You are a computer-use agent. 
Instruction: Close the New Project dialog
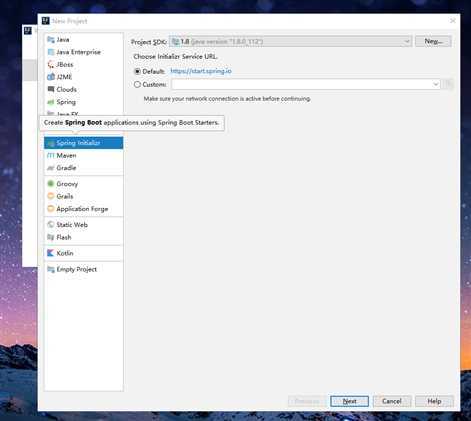[x=452, y=21]
